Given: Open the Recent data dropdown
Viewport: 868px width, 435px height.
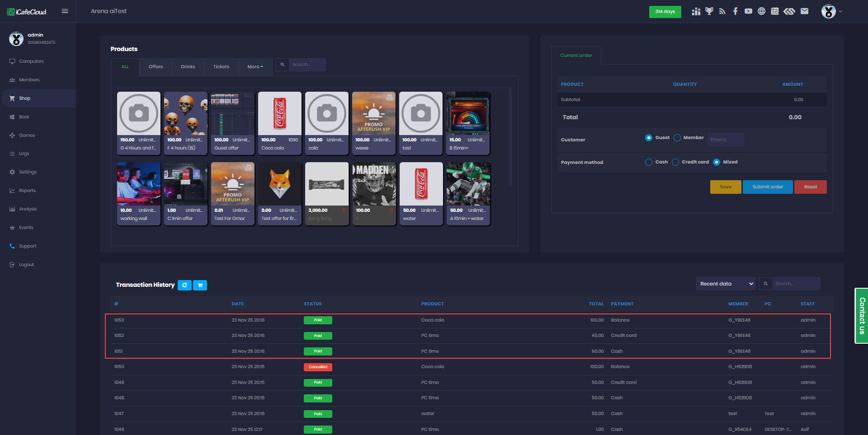Looking at the screenshot, I should [726, 284].
